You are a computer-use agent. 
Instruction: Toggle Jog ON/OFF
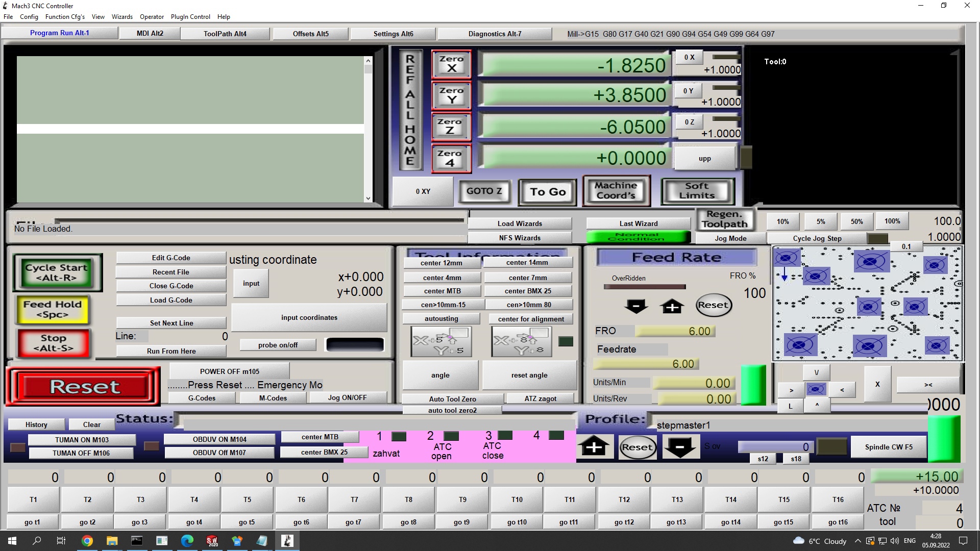point(347,397)
